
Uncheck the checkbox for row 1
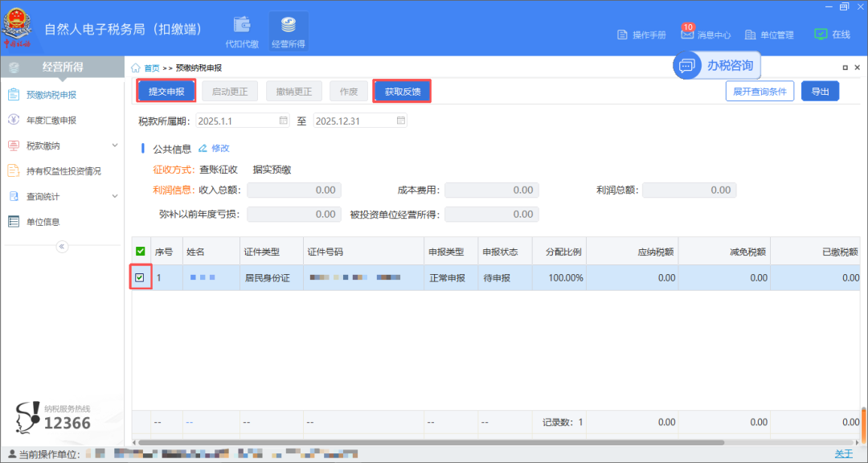coord(140,277)
